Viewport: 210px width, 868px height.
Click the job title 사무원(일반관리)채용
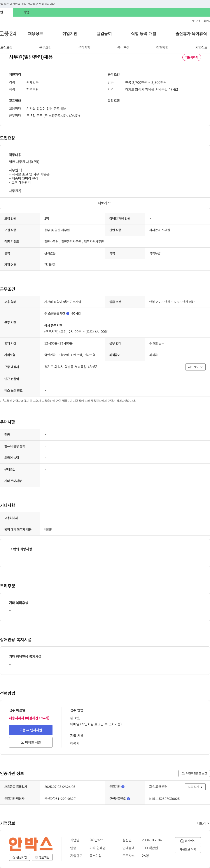(31, 57)
